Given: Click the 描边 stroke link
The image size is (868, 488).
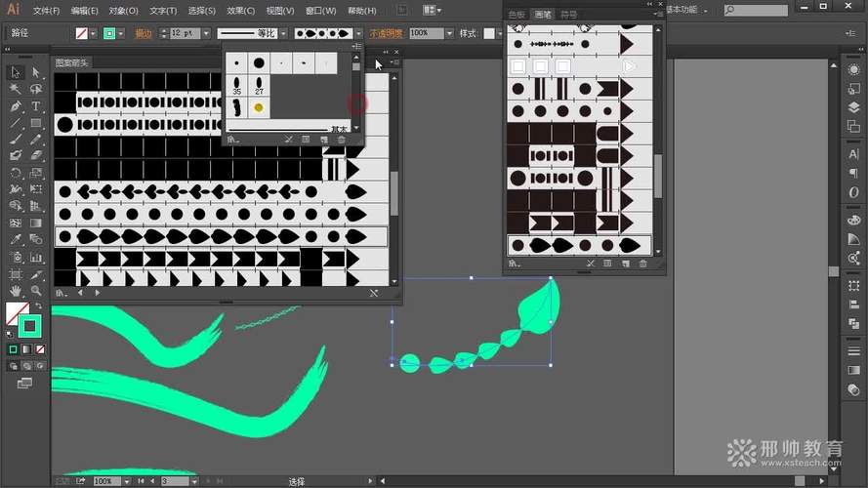Looking at the screenshot, I should [x=143, y=33].
